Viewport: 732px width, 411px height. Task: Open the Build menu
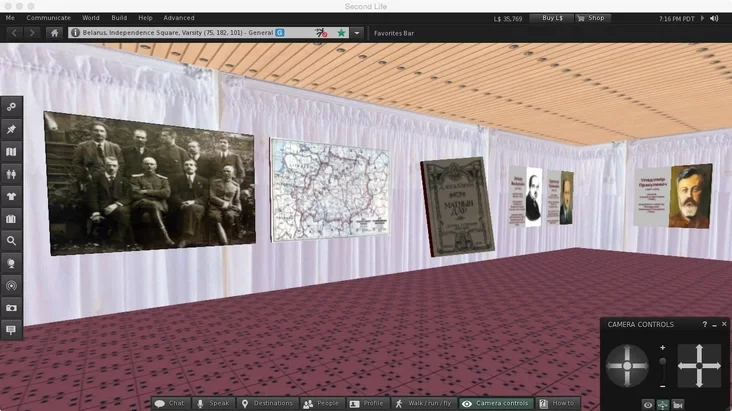pos(119,18)
